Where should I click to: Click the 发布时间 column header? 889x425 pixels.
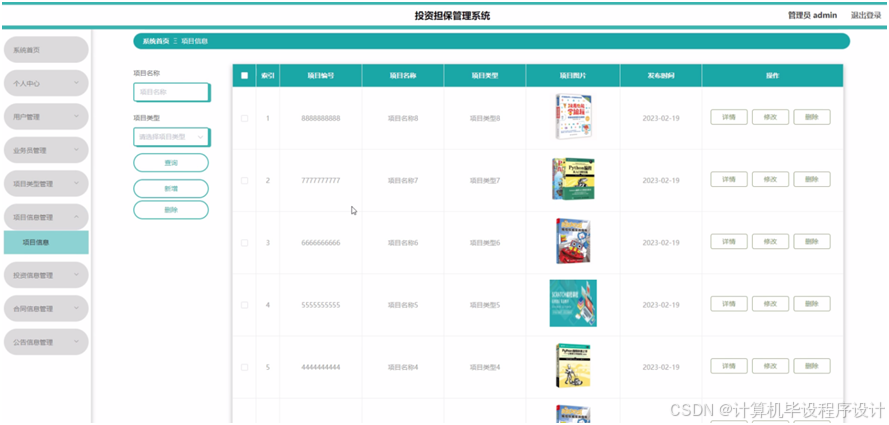661,75
